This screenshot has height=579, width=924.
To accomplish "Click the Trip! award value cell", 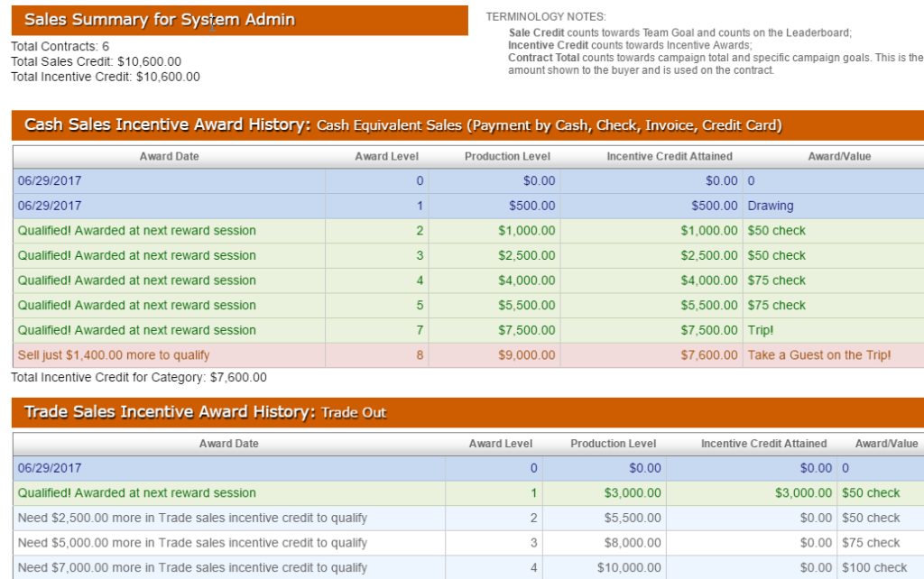I will pos(762,330).
